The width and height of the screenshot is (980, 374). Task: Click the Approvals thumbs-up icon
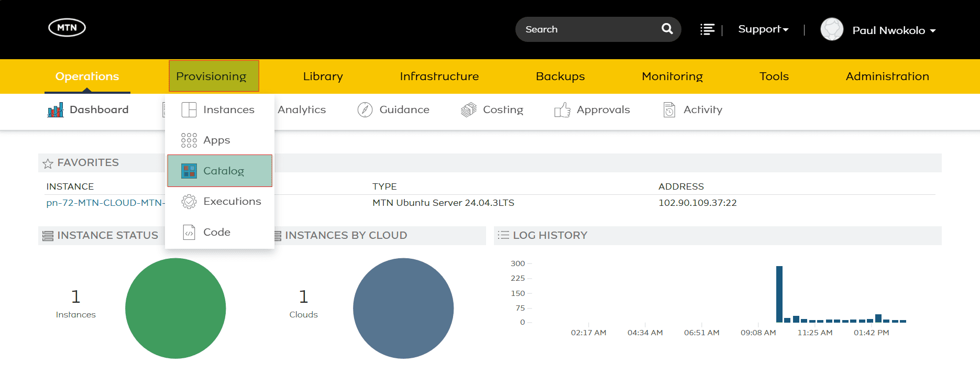point(563,109)
